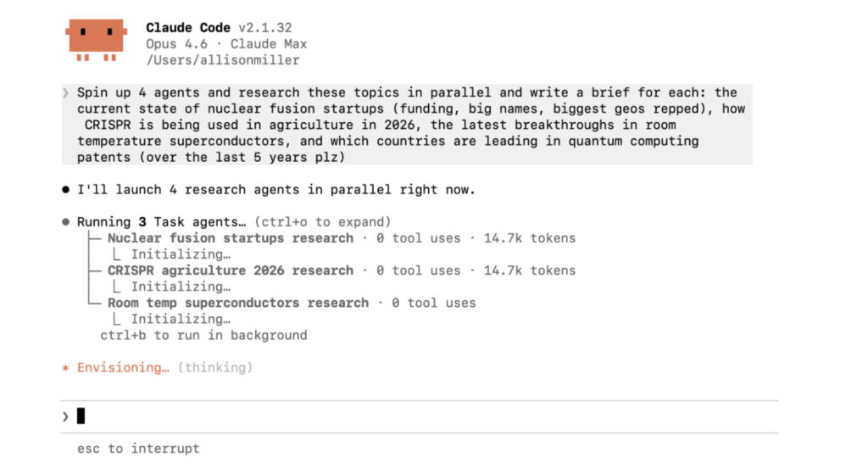Expand CRISPR agriculture 2026 research agent

[x=230, y=270]
